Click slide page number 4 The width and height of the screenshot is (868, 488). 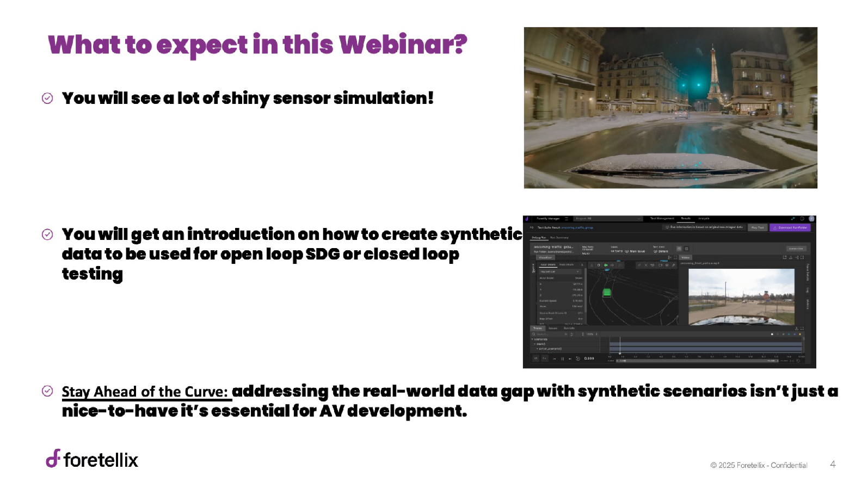[x=833, y=464]
